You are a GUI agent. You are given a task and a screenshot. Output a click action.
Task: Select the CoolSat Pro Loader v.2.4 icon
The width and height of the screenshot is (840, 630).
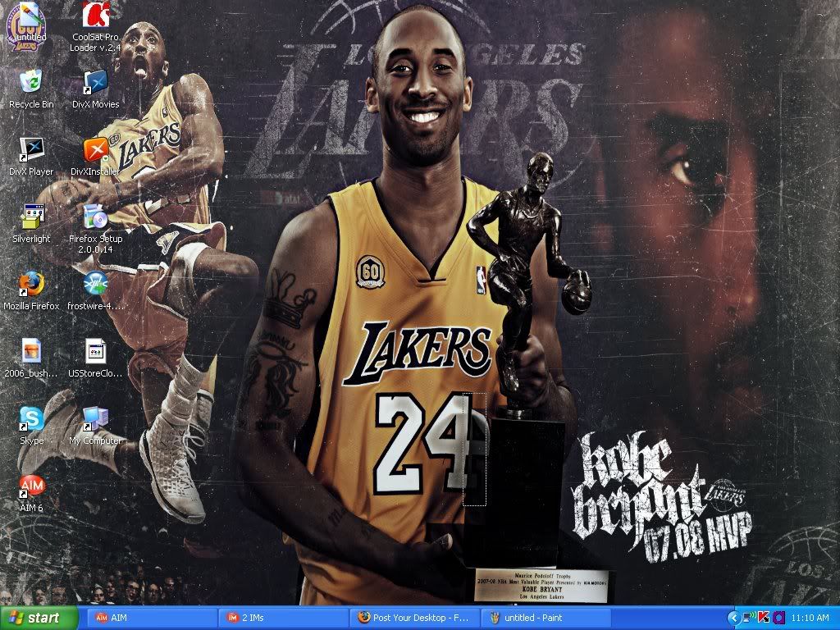point(96,27)
